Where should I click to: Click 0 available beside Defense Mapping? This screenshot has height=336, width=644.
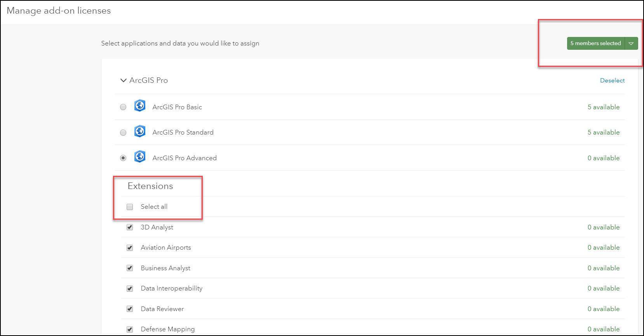(x=604, y=329)
